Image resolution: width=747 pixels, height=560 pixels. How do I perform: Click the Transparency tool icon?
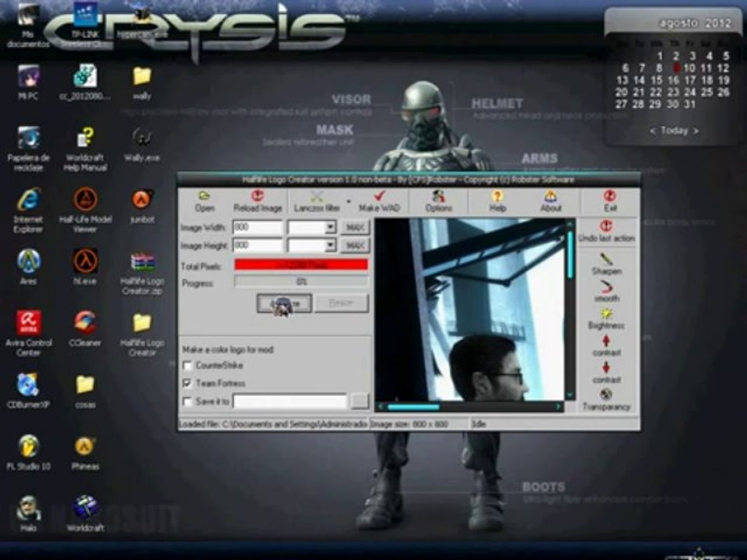[x=606, y=395]
